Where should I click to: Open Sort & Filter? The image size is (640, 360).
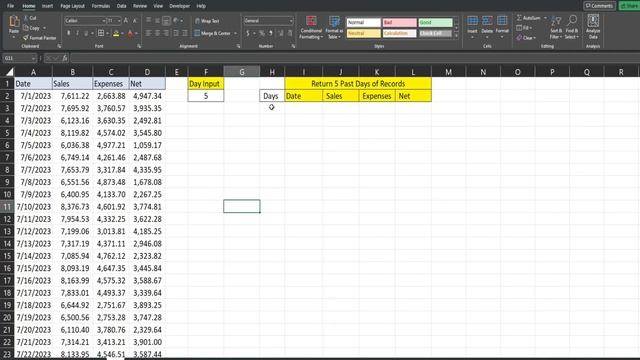coord(556,27)
